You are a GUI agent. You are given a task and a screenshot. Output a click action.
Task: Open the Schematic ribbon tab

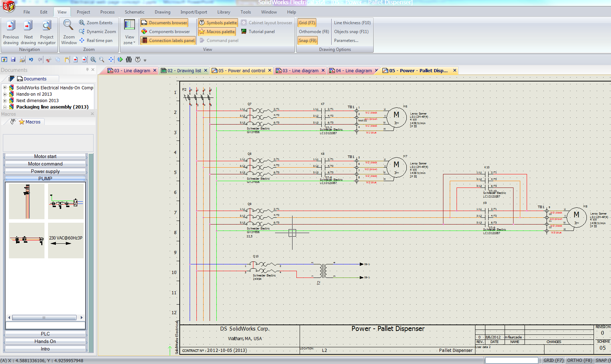[x=135, y=12]
